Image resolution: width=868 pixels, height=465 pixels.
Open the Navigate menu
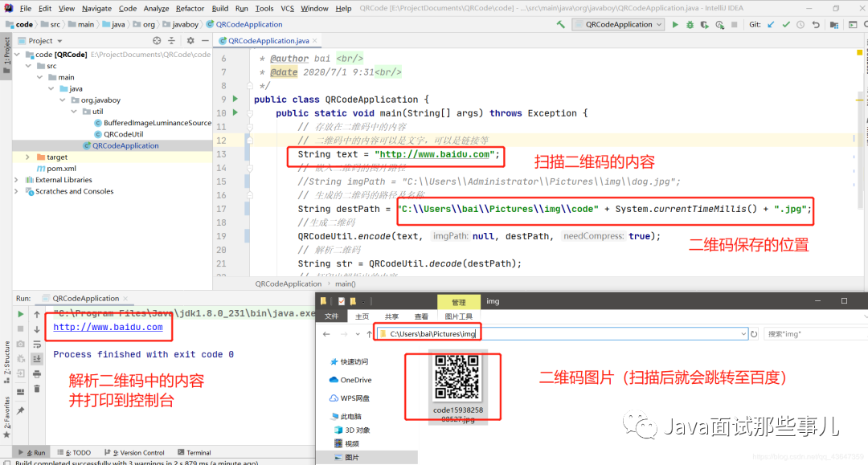point(96,8)
